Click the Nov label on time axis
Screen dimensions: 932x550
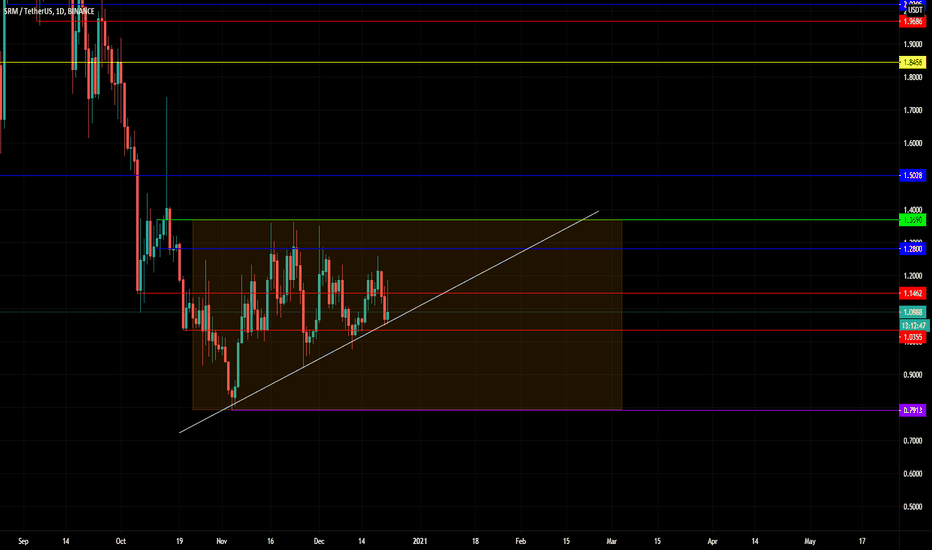222,541
